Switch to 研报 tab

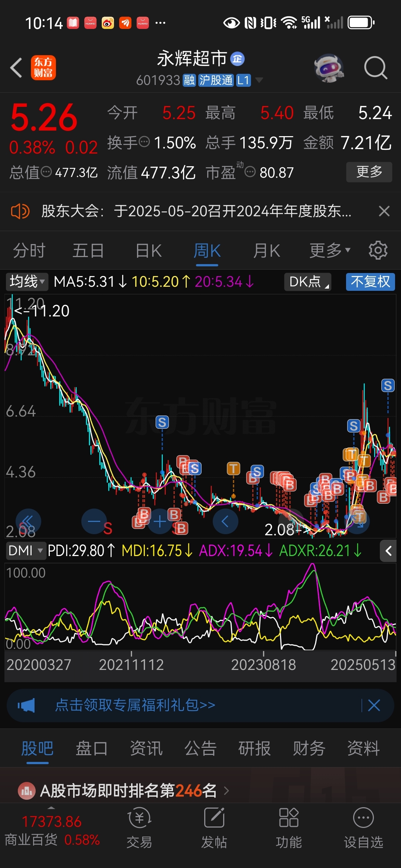255,748
